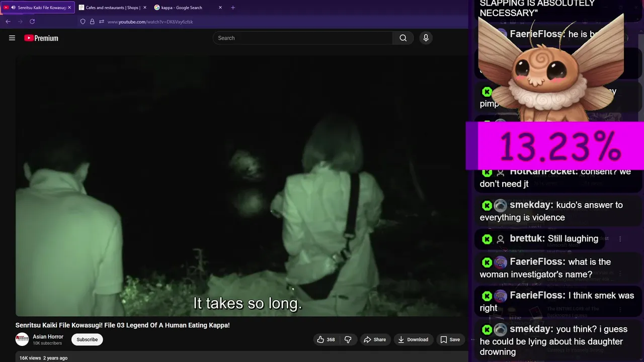
Task: Click green badge beside HotKariPocket message
Action: pos(487,172)
